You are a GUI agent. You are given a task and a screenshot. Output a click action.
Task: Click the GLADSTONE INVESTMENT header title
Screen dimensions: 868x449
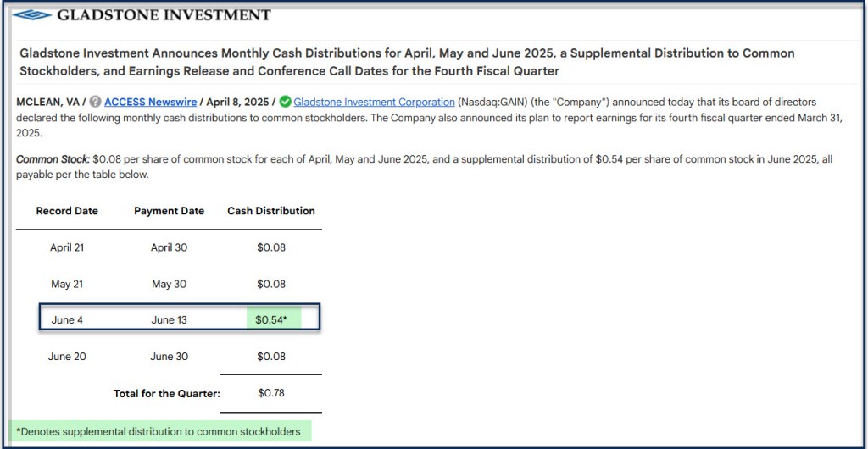[164, 15]
